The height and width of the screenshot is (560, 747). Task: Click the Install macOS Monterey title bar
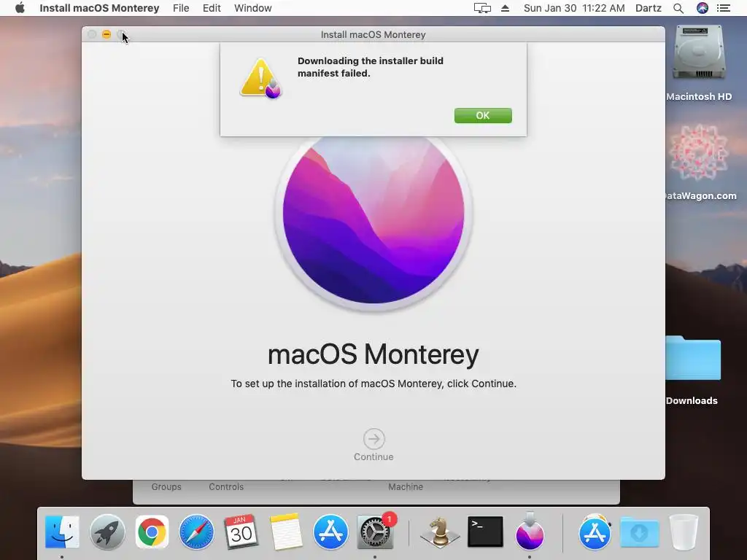[x=373, y=34]
